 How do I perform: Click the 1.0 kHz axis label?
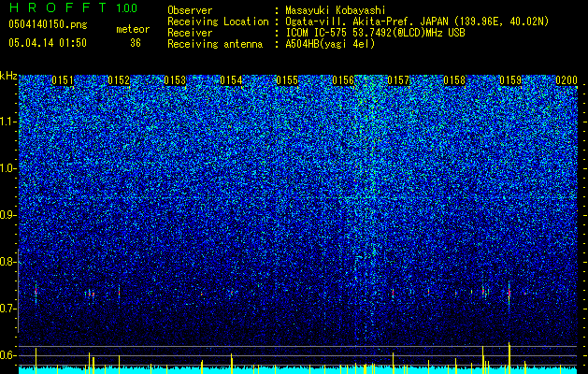(7, 169)
